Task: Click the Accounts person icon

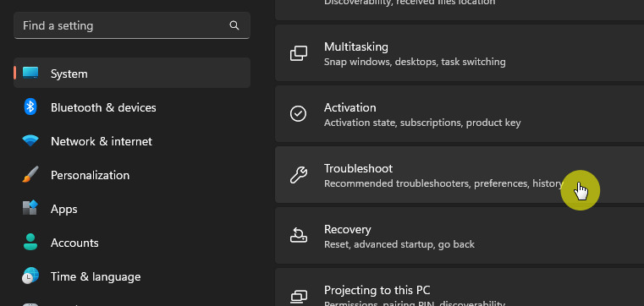Action: coord(30,243)
